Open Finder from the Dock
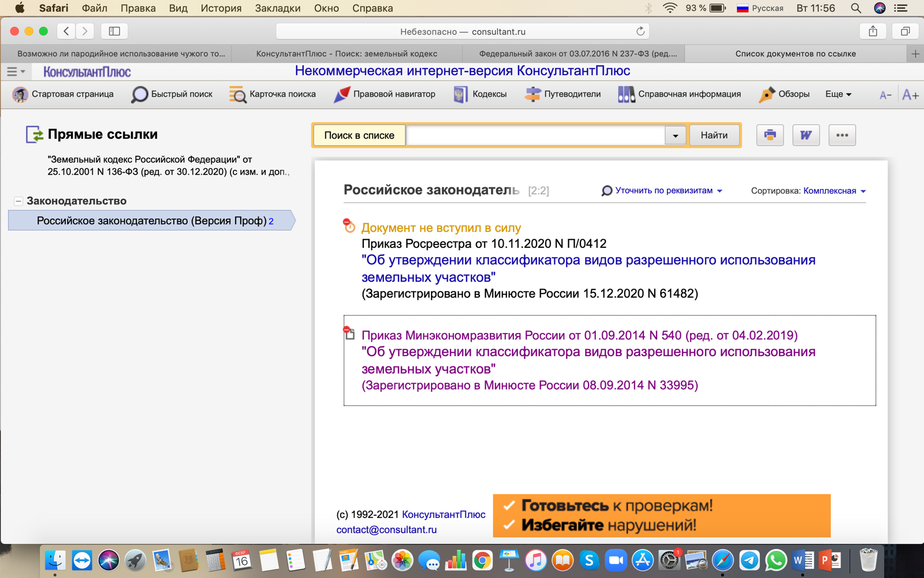 55,560
